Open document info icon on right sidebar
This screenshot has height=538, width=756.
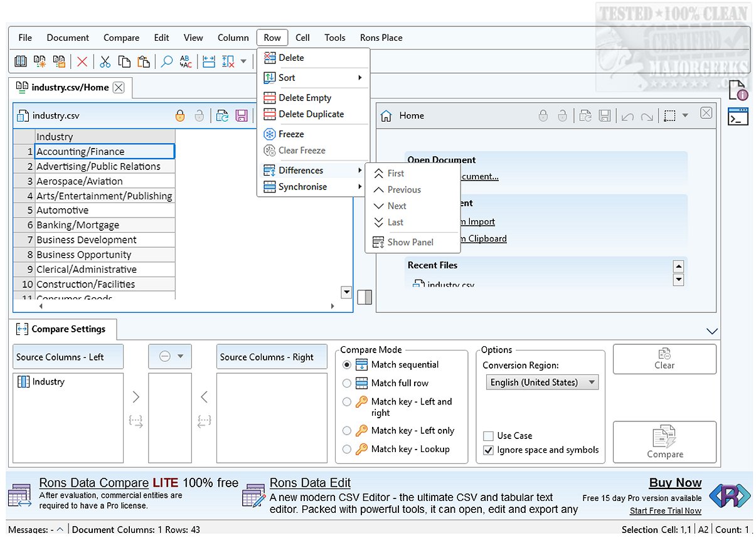(x=738, y=90)
